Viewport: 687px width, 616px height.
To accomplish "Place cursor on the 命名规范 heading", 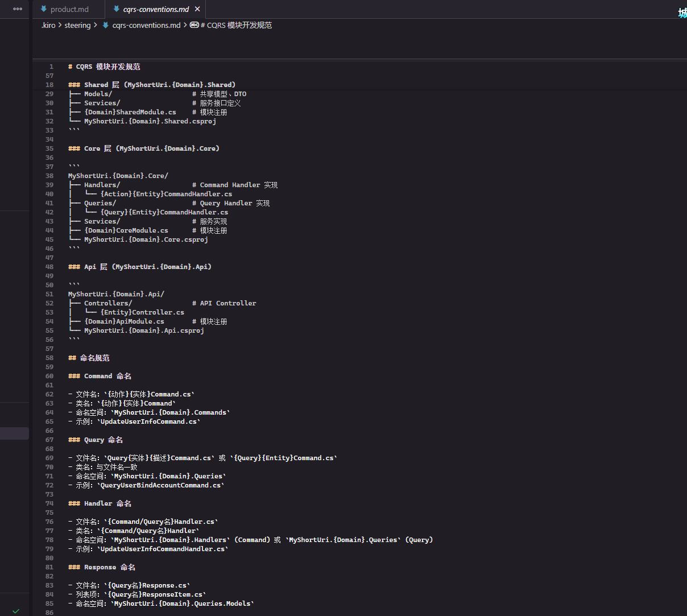I will coord(94,358).
